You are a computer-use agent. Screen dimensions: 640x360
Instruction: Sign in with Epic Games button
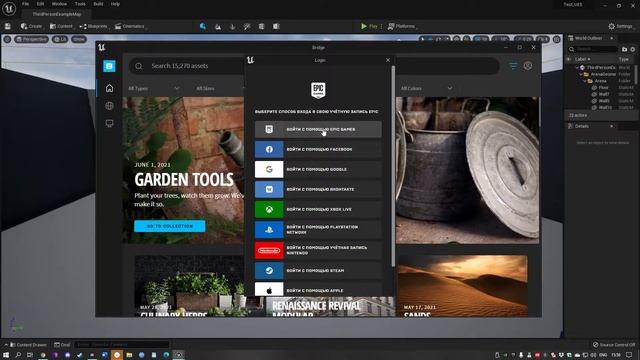[318, 129]
